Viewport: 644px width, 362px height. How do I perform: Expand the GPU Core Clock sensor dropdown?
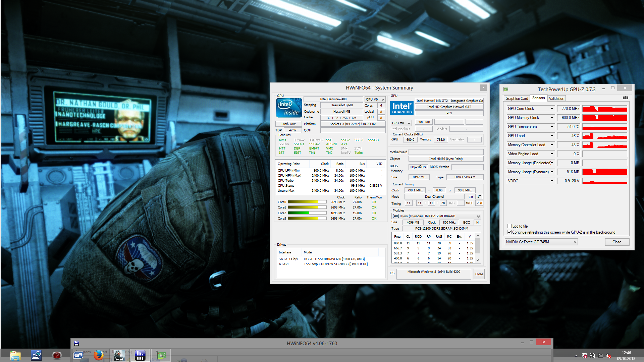click(551, 109)
